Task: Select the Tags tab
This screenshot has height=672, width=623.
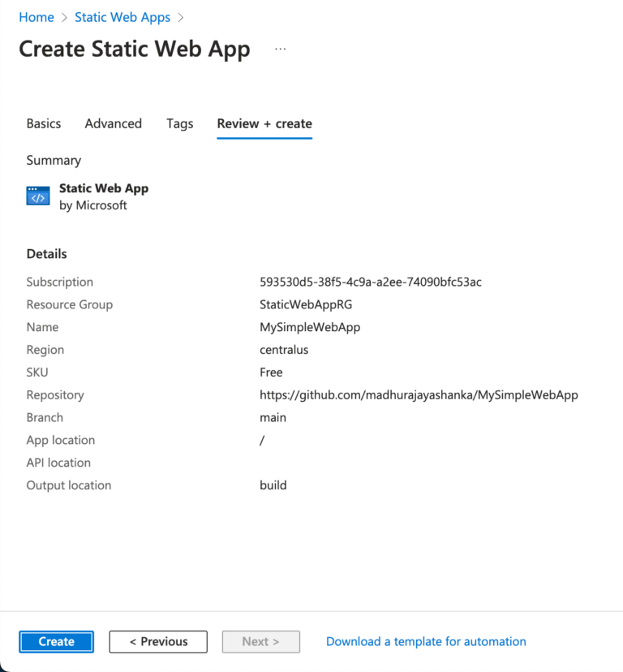Action: tap(180, 123)
